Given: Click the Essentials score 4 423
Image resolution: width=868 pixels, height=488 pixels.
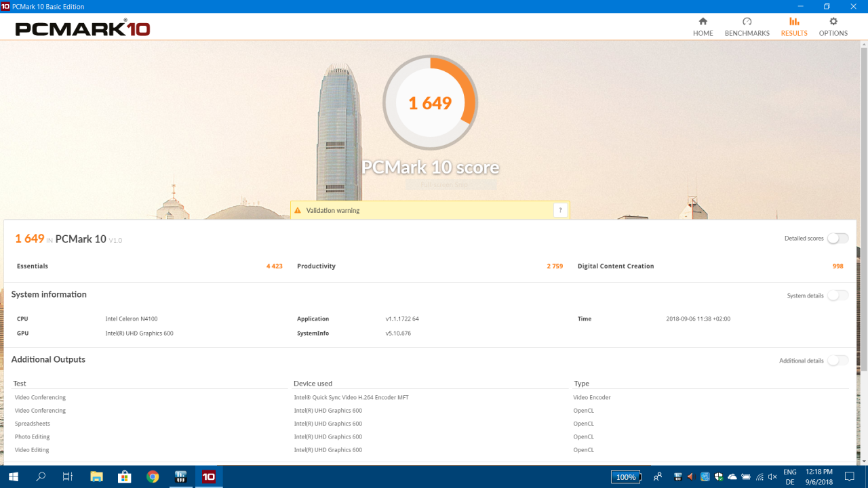Looking at the screenshot, I should (275, 266).
